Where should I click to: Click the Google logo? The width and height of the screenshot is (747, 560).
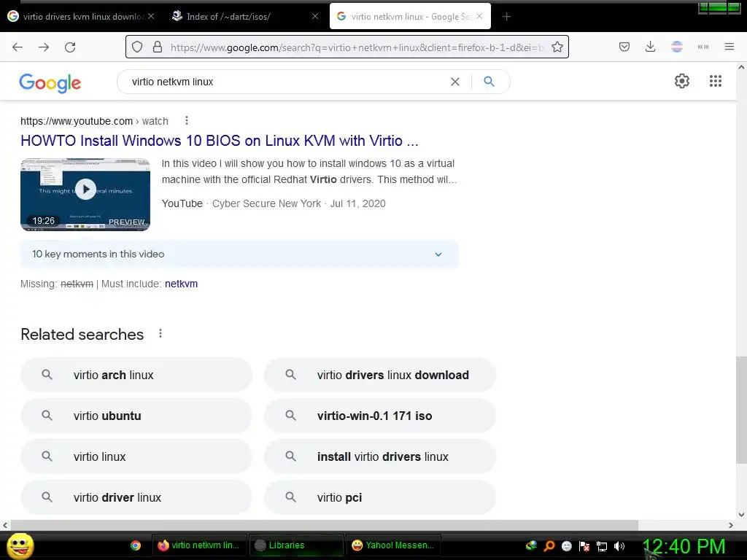coord(50,83)
